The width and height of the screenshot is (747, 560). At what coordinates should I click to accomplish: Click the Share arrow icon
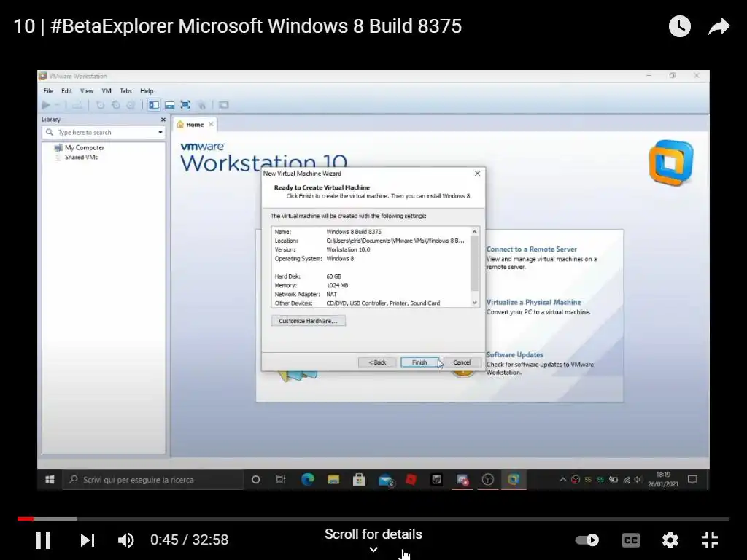click(x=719, y=26)
